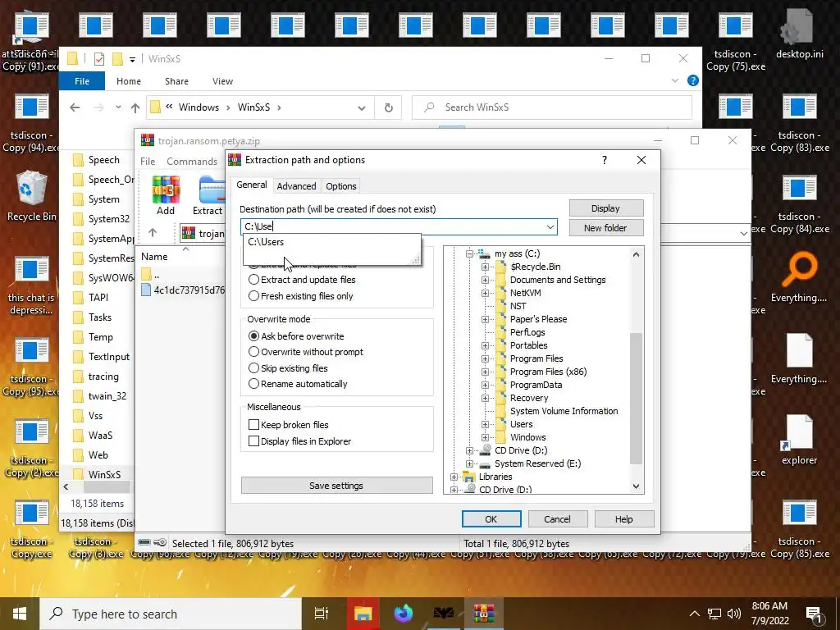This screenshot has height=630, width=840.
Task: Click the Save settings button
Action: 336,486
